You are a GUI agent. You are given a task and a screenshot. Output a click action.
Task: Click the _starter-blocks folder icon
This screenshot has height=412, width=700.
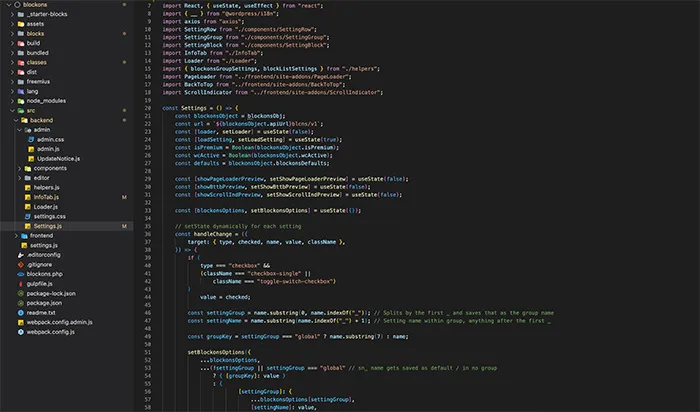(21, 14)
